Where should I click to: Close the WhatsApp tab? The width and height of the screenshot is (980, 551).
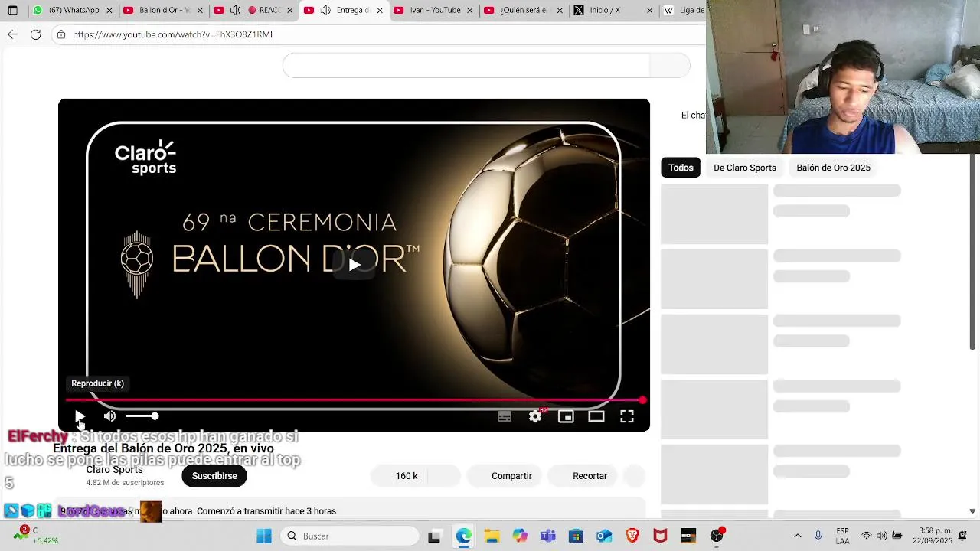tap(109, 11)
